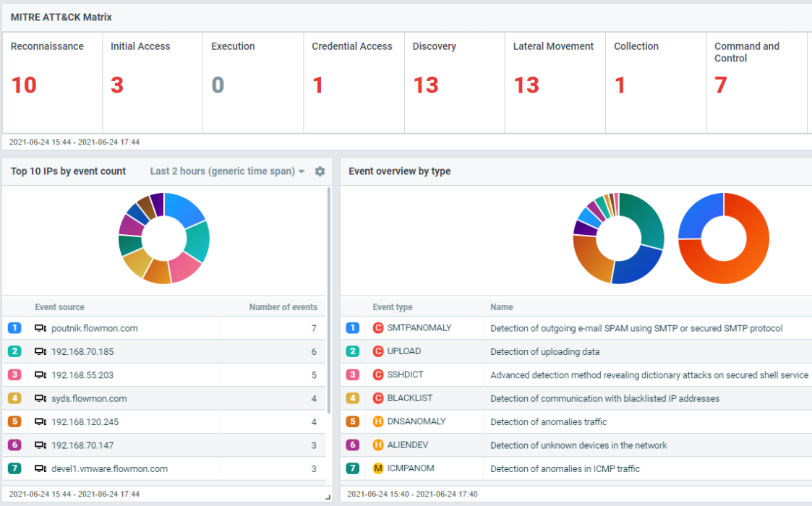Click device icon next to 192.168.70.185

point(40,351)
